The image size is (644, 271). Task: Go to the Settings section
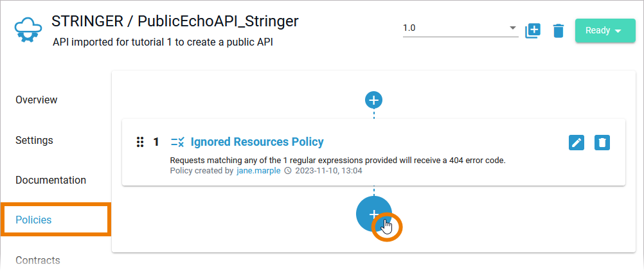pyautogui.click(x=34, y=140)
